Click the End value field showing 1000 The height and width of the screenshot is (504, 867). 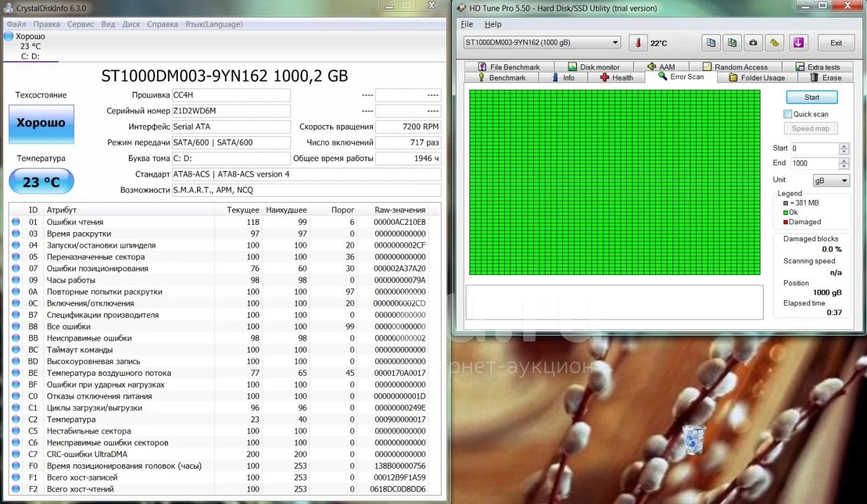tap(814, 163)
